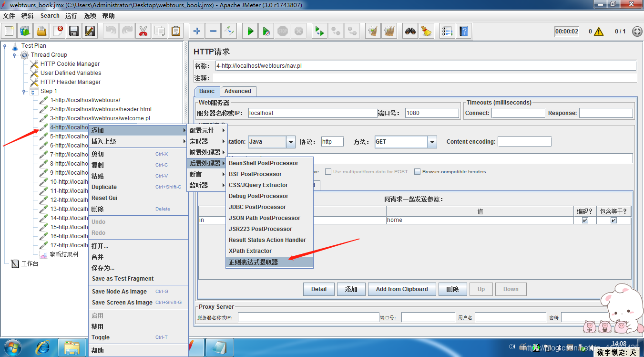Open help with the question-mark icon
644x357 pixels.
(x=463, y=31)
